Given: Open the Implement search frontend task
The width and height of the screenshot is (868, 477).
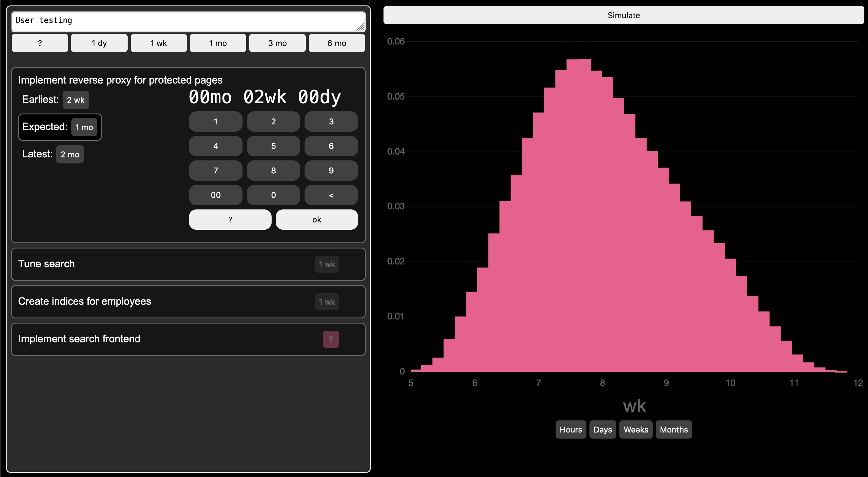Looking at the screenshot, I should (188, 339).
